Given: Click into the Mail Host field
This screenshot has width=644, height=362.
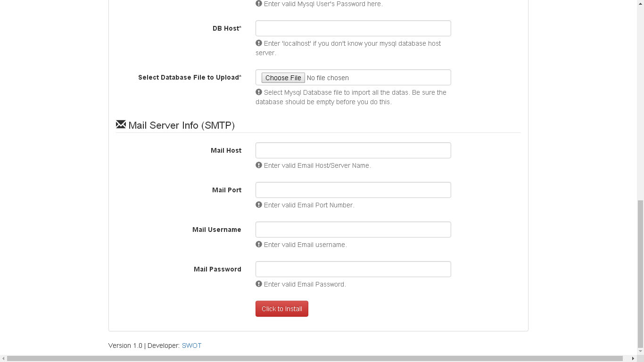Looking at the screenshot, I should pyautogui.click(x=353, y=150).
